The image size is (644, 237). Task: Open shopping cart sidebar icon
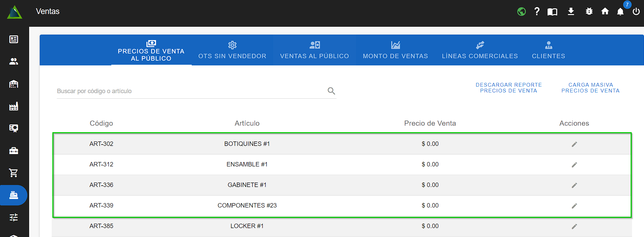[x=14, y=173]
